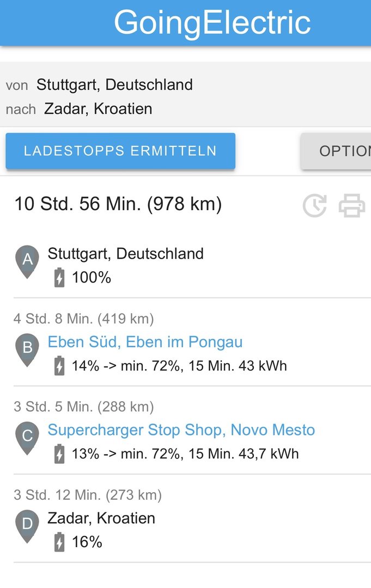Click the clock departure time icon

[315, 206]
